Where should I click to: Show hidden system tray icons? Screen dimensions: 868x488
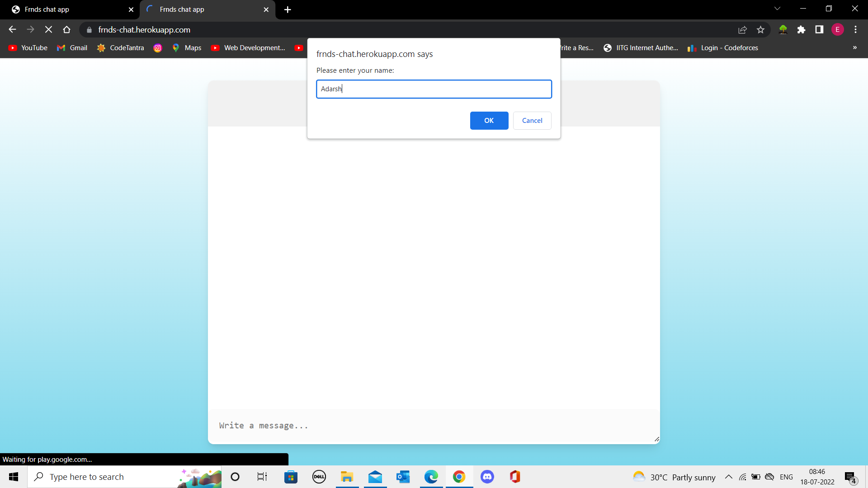728,477
